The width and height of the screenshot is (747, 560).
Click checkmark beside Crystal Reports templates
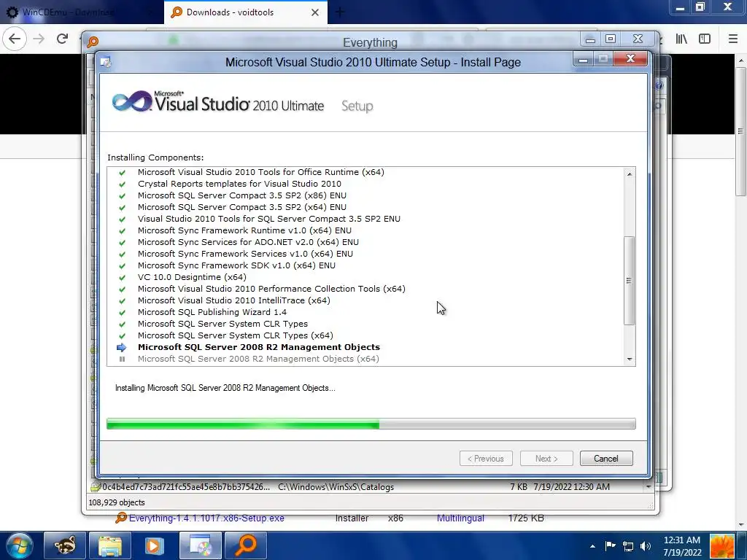tap(122, 184)
